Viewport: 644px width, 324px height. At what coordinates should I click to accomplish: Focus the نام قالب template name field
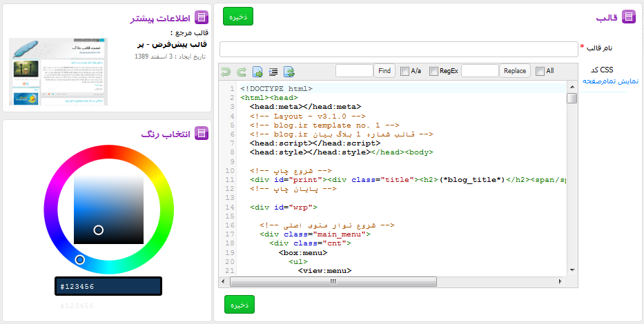398,49
